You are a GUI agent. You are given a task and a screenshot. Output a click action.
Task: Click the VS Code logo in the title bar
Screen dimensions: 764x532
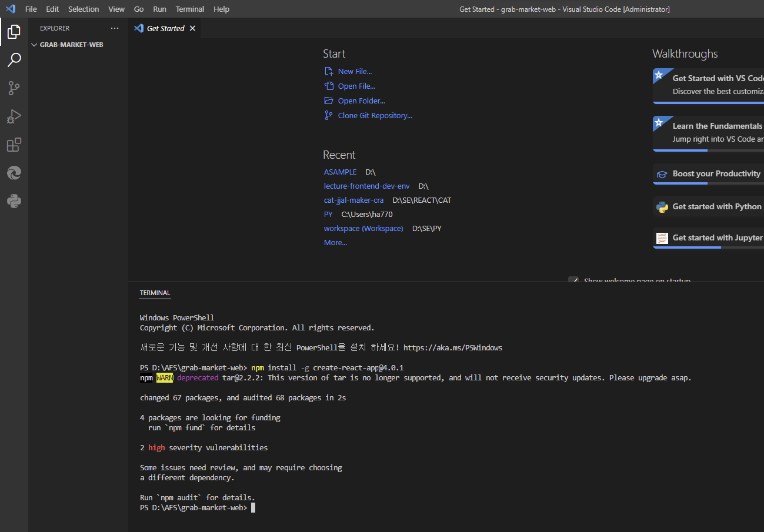click(11, 9)
